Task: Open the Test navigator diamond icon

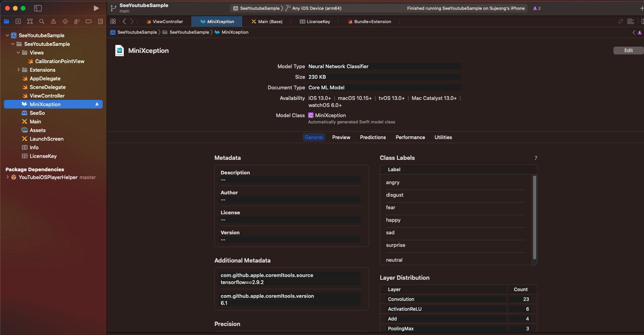Action: pos(65,22)
